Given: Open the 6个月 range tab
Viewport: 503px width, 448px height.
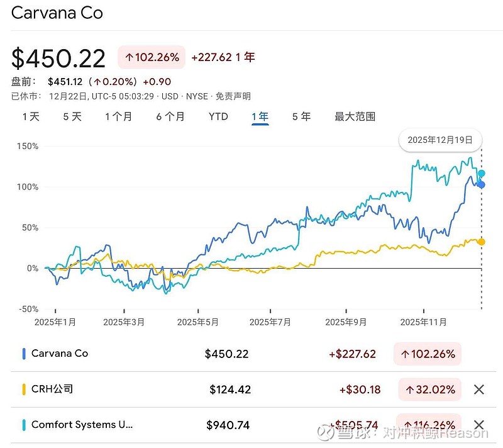Looking at the screenshot, I should click(x=170, y=116).
